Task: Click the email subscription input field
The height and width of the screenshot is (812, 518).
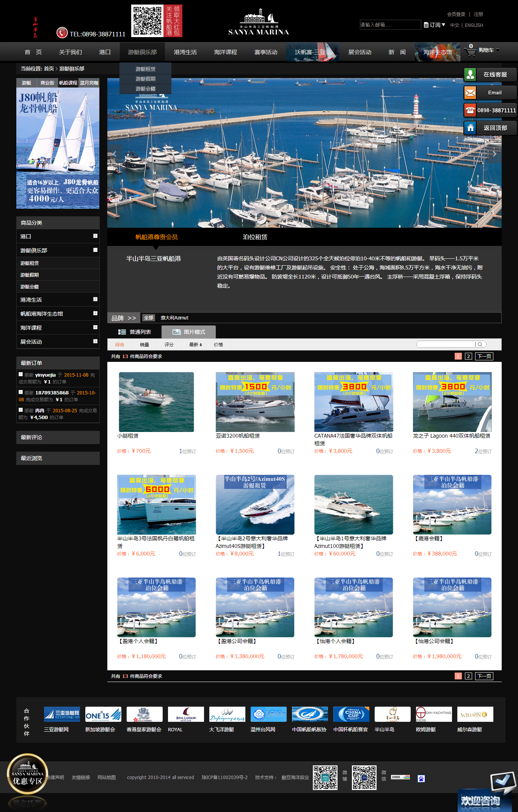Action: tap(390, 25)
